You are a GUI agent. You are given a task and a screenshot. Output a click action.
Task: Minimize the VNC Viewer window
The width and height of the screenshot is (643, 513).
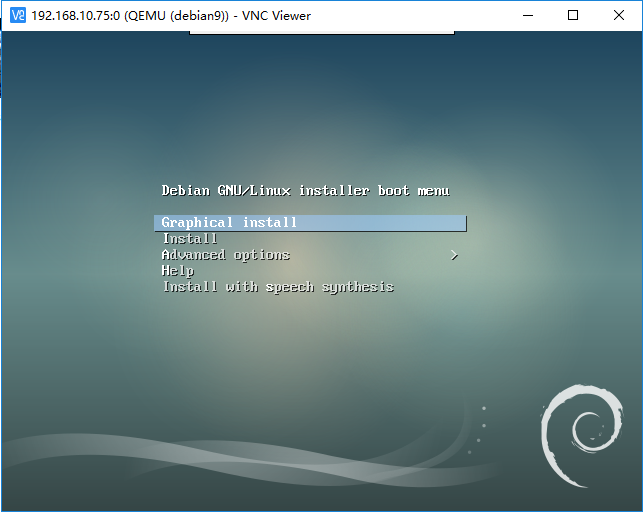click(528, 15)
